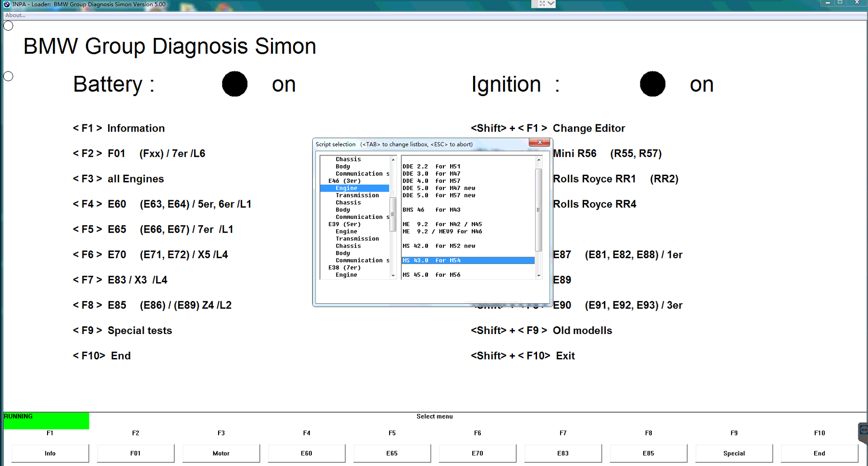The width and height of the screenshot is (868, 466).
Task: Select Communication s under E46 (3er)
Action: [362, 217]
